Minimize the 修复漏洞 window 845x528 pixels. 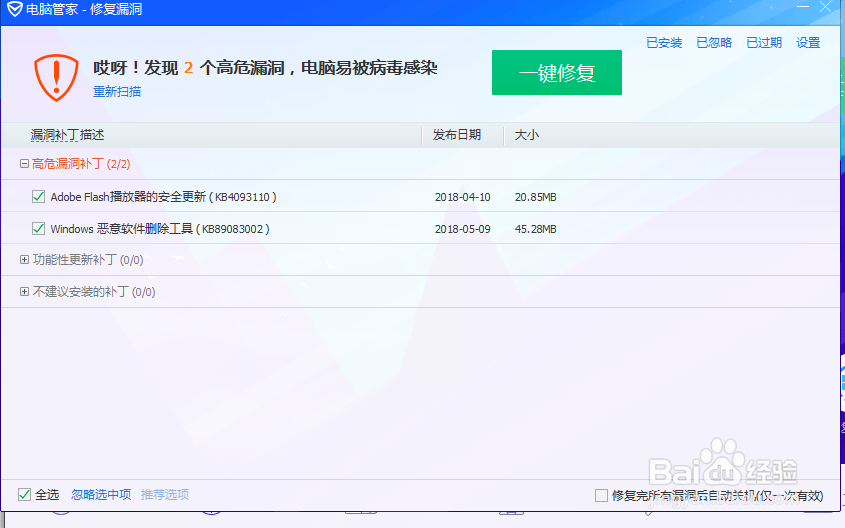click(803, 6)
